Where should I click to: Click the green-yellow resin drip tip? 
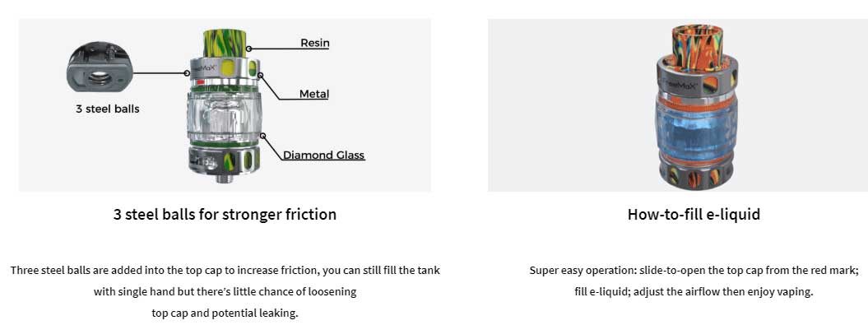point(225,43)
